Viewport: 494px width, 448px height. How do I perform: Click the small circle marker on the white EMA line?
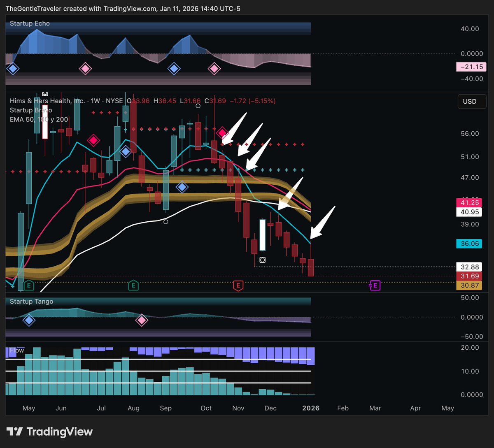pos(165,222)
